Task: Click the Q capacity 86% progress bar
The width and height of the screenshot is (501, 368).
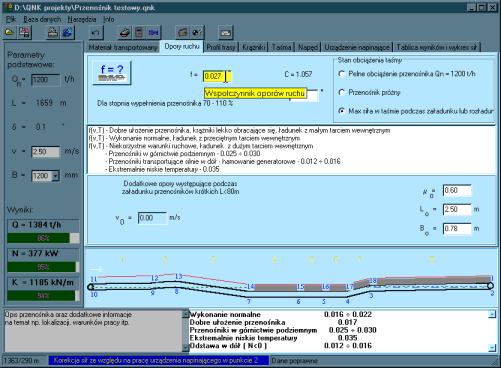Action: [43, 238]
